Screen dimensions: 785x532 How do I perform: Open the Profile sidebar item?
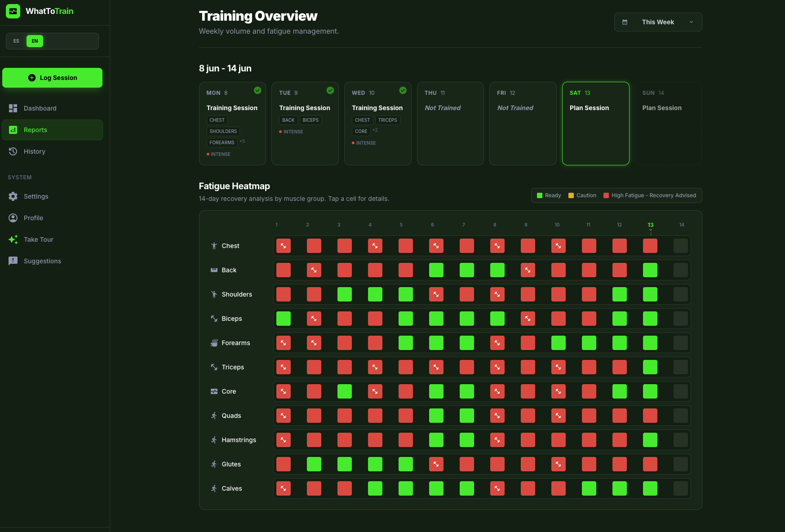(x=52, y=218)
